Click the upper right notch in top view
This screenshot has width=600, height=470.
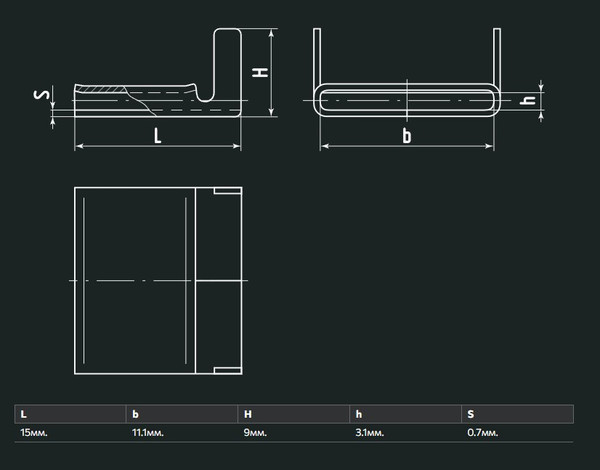[226, 190]
